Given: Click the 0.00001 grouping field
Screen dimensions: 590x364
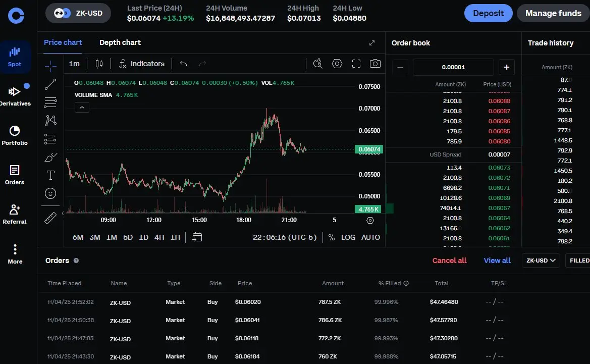Looking at the screenshot, I should 453,67.
